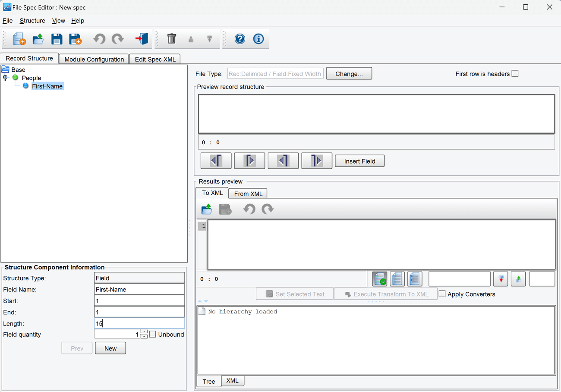Viewport: 561px width, 392px height.
Task: Click into the Field Name input
Action: tap(139, 289)
